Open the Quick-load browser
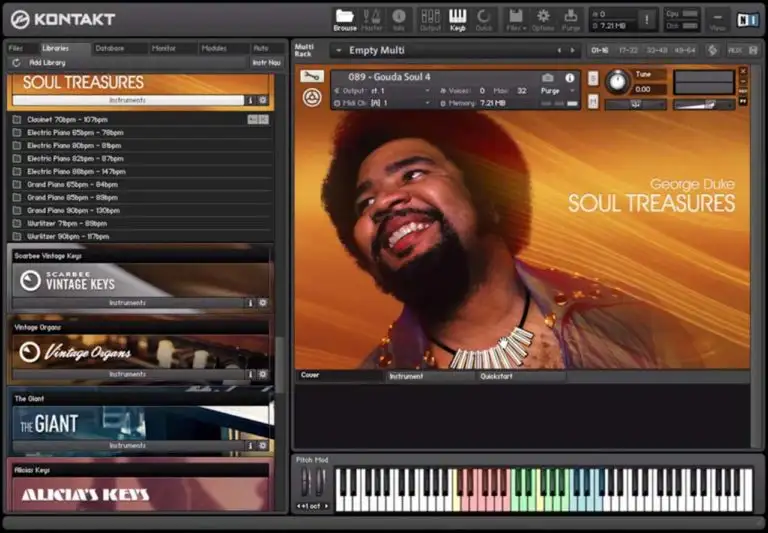Viewport: 768px width, 533px height. (484, 20)
